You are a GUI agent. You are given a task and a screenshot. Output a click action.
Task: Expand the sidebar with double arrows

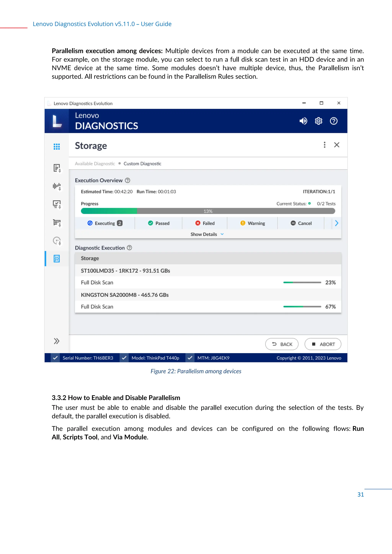point(57,341)
